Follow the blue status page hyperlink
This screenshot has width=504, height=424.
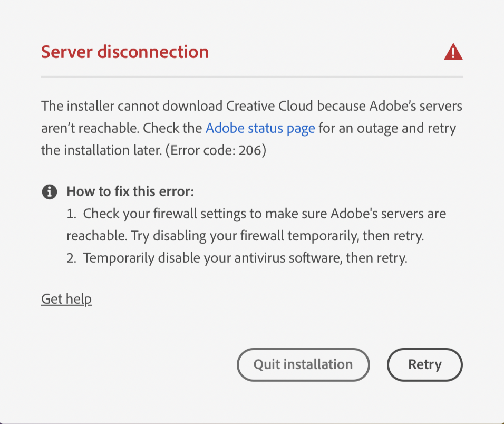(260, 128)
